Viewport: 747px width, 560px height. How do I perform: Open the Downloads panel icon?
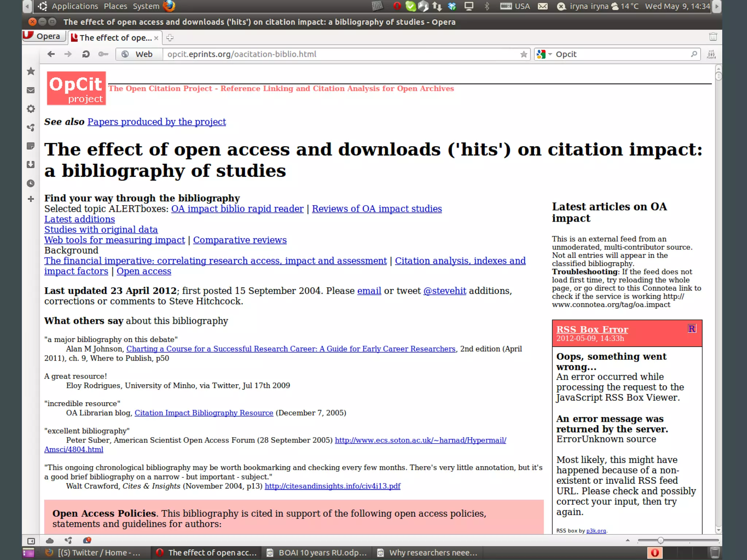[x=31, y=165]
